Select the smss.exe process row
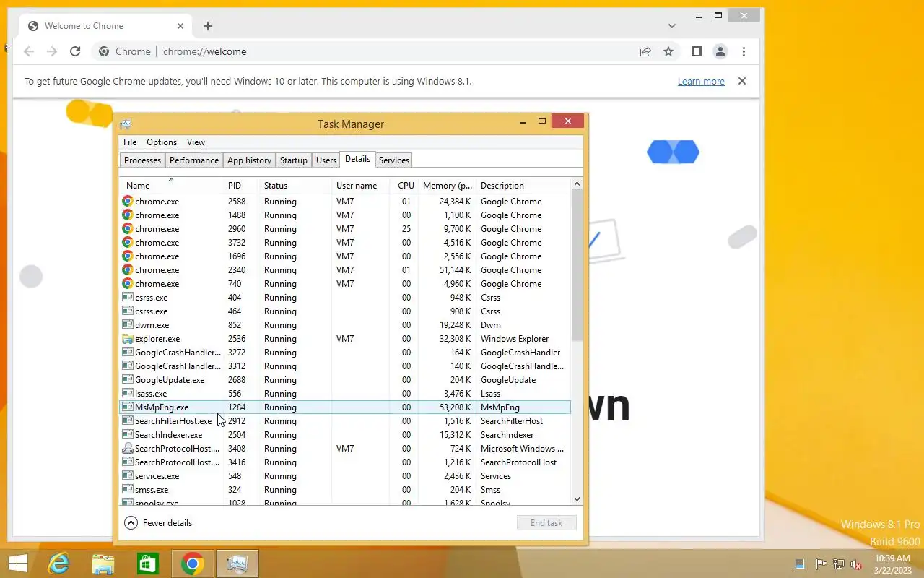The width and height of the screenshot is (924, 578). pyautogui.click(x=345, y=490)
